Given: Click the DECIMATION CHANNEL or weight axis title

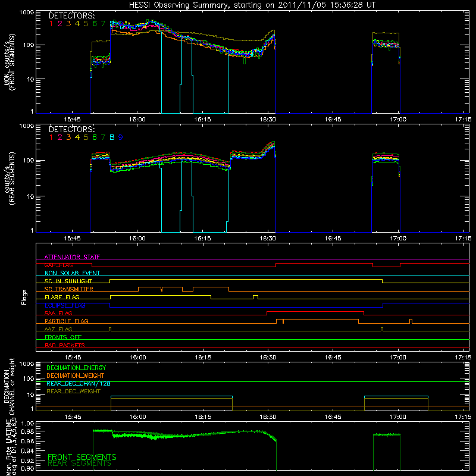Looking at the screenshot, I should (9, 386).
